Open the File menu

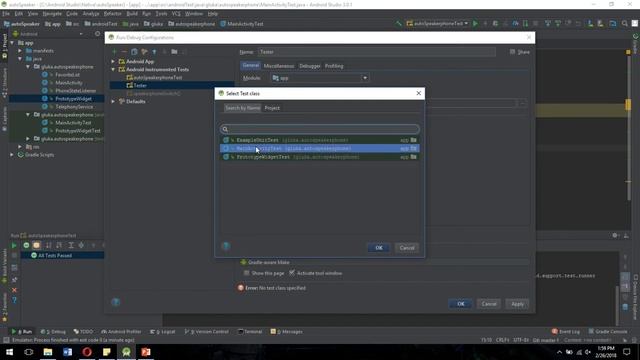(6, 13)
